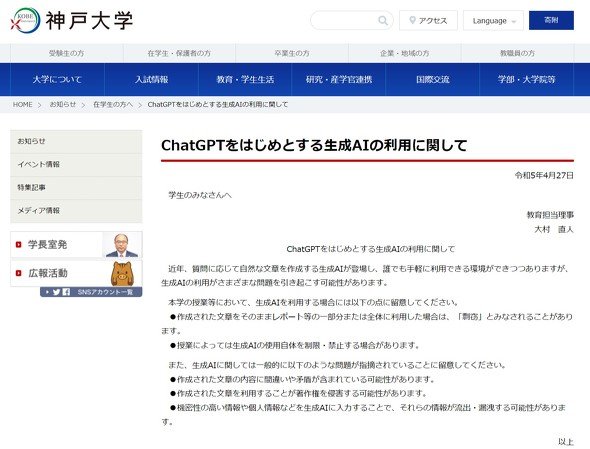This screenshot has height=449, width=590.
Task: Click the Facebook icon
Action: [x=66, y=292]
